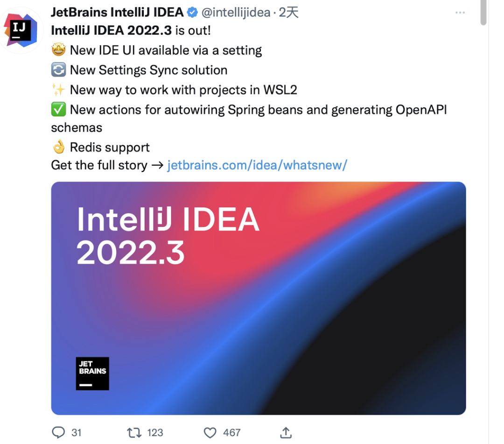The image size is (504, 444).
Task: Click the retweet count 123
Action: pos(155,433)
